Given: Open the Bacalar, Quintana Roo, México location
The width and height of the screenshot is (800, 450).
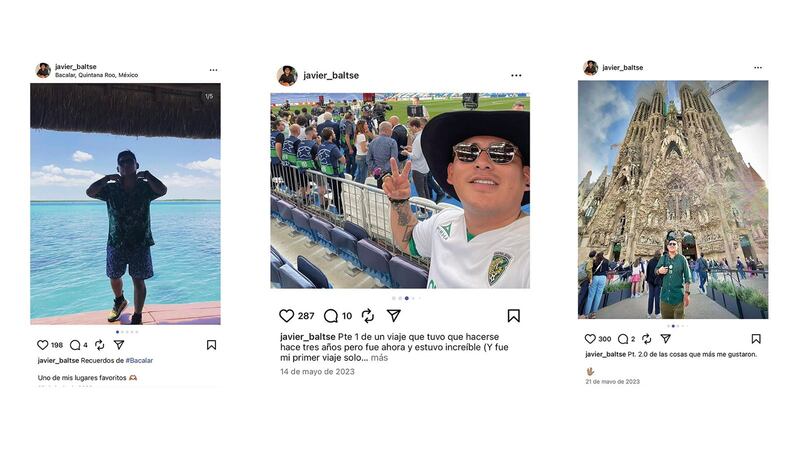Looking at the screenshot, I should pyautogui.click(x=96, y=75).
